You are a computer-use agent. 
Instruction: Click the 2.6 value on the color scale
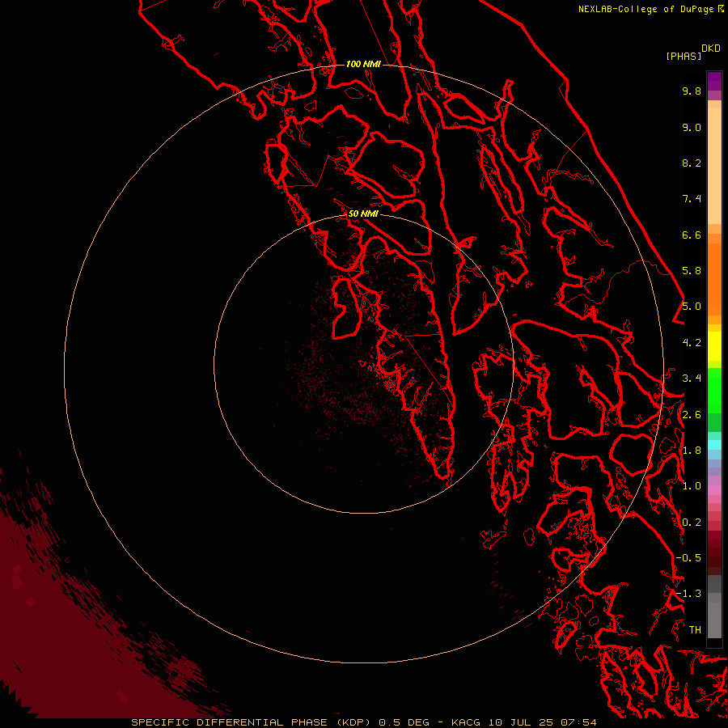click(692, 415)
